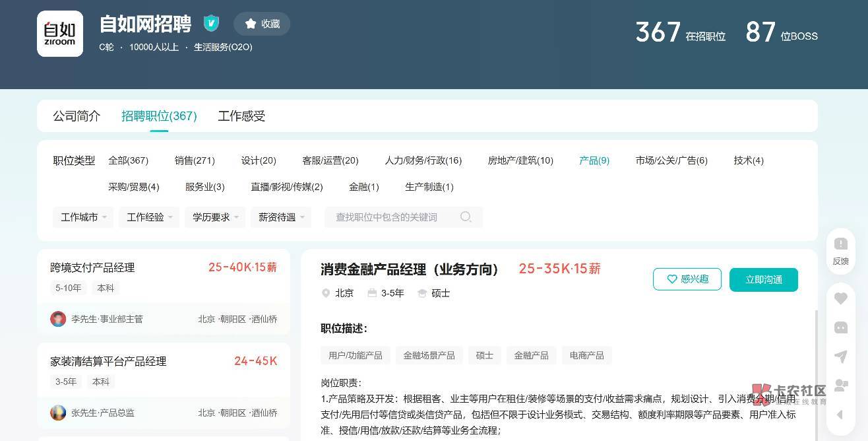
Task: Click the 反馈 feedback icon
Action: 840,251
